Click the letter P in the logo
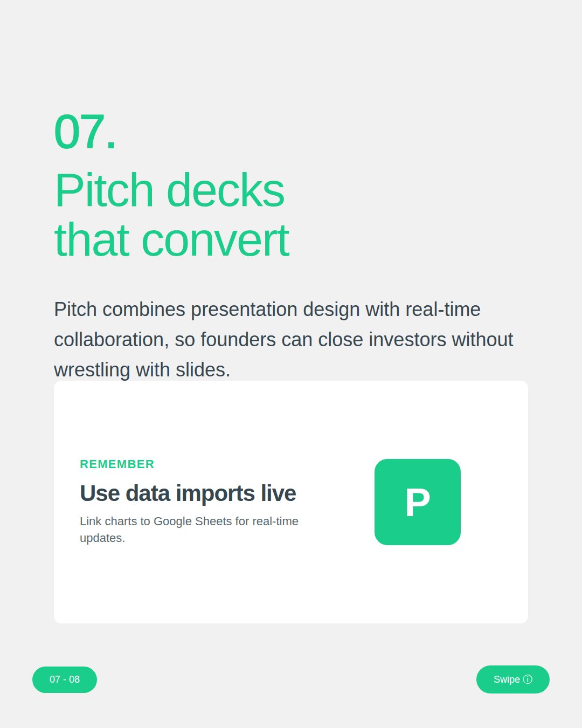Viewport: 582px width, 728px height. pos(418,503)
